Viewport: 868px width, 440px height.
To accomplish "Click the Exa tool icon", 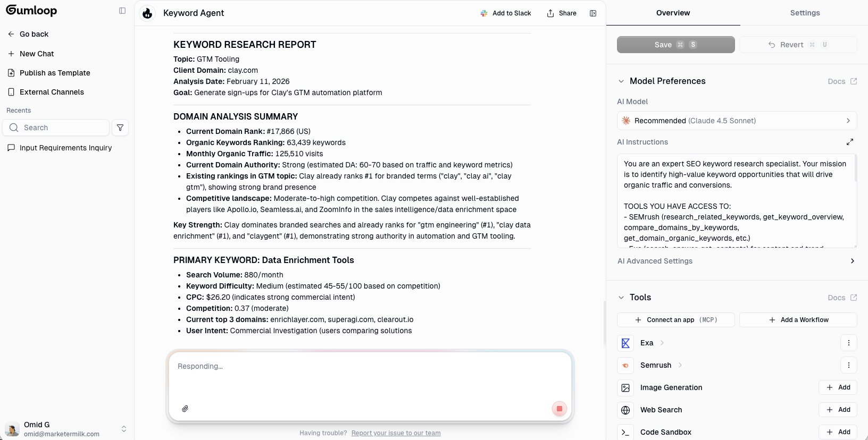I will pos(625,343).
